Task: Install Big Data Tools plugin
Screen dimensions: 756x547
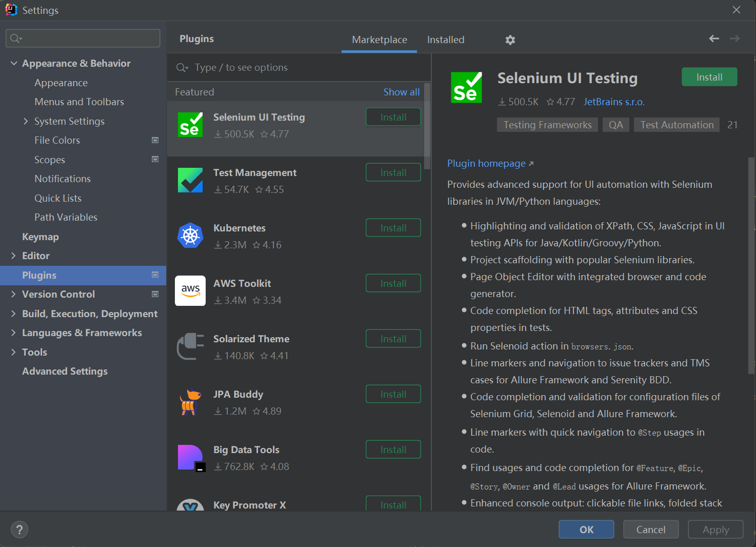Action: click(x=393, y=450)
